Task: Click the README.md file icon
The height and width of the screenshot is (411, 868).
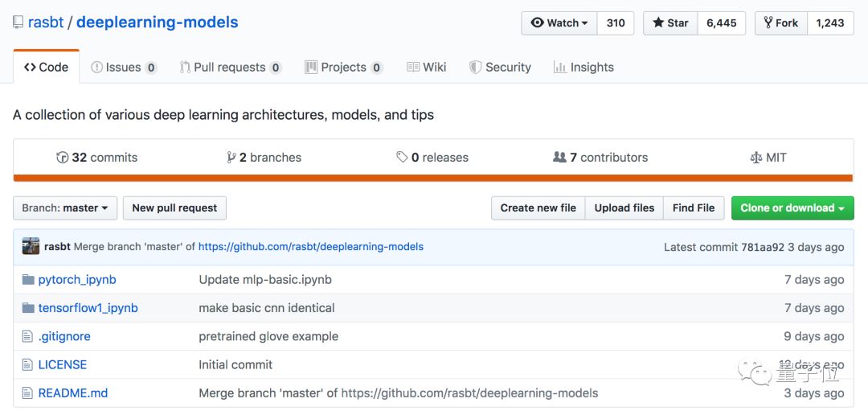Action: (28, 393)
